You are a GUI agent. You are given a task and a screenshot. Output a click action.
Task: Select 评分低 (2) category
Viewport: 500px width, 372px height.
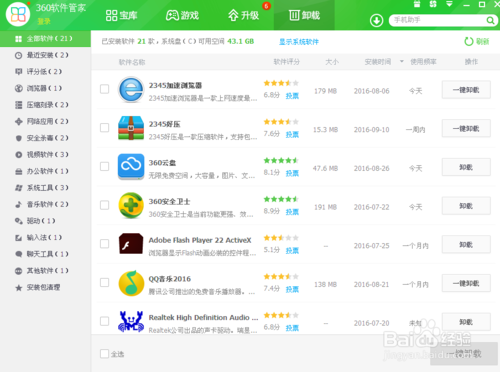[x=45, y=72]
